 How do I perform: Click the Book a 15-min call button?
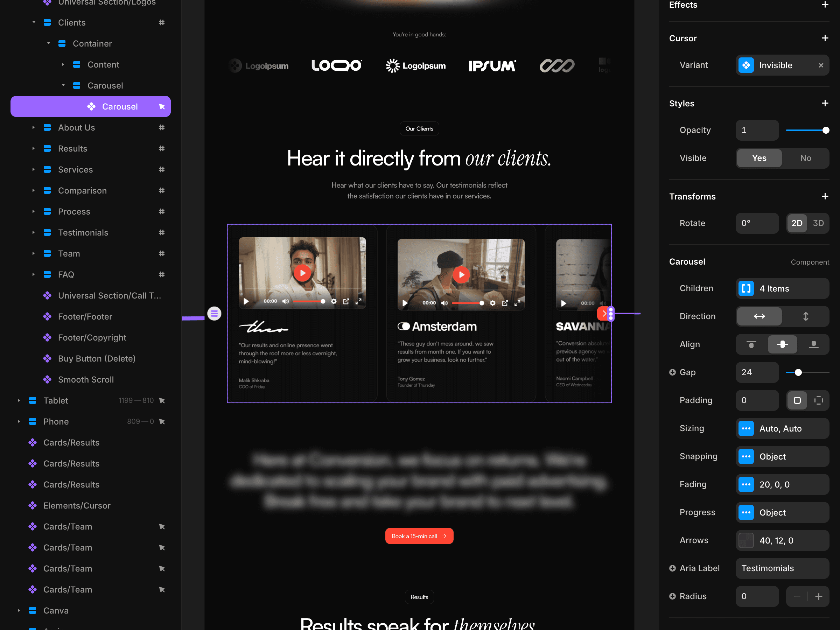tap(419, 536)
